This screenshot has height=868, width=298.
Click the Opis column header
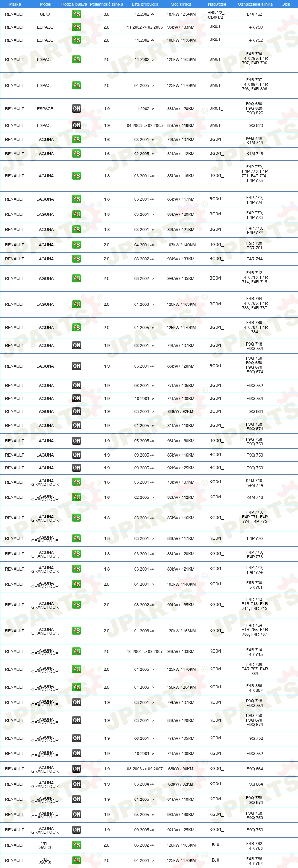tap(286, 4)
